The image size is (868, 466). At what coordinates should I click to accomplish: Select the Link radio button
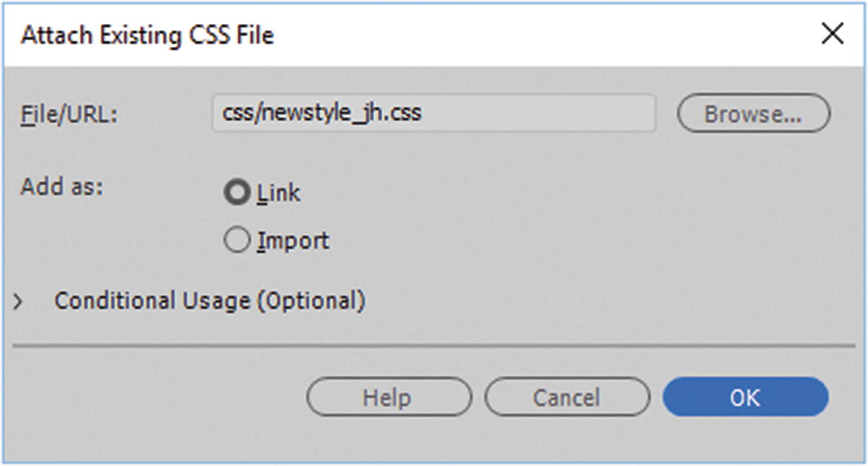click(236, 193)
